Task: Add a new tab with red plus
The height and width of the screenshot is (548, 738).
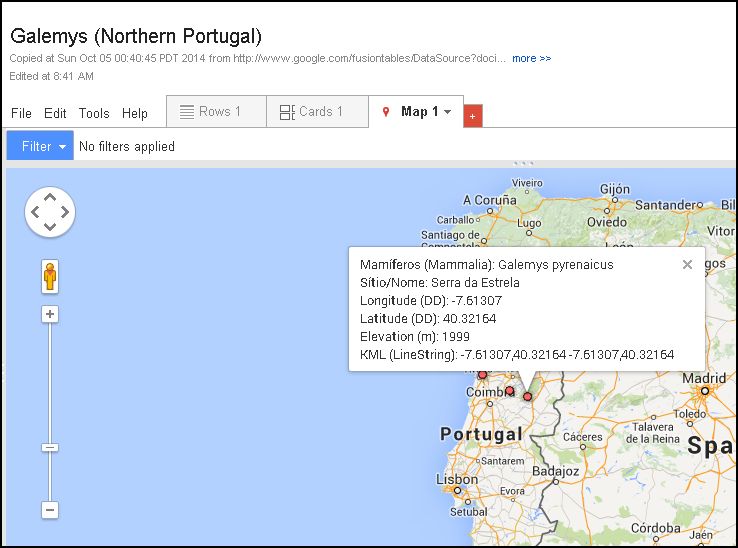Action: click(473, 116)
